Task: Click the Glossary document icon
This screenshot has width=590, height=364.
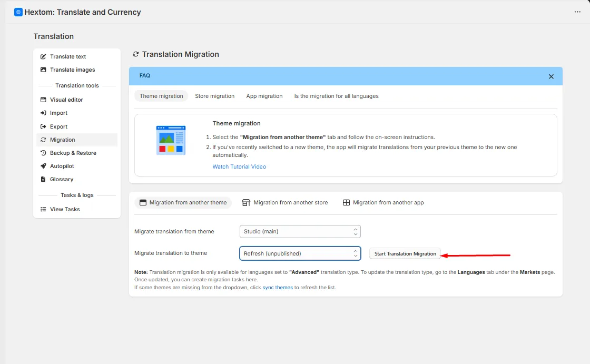Action: (x=43, y=179)
